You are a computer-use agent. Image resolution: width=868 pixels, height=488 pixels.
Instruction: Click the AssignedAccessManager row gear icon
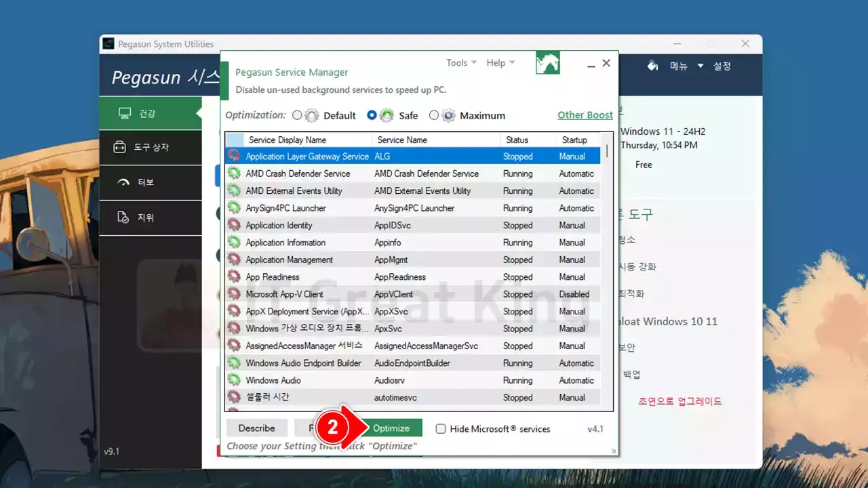(x=234, y=346)
